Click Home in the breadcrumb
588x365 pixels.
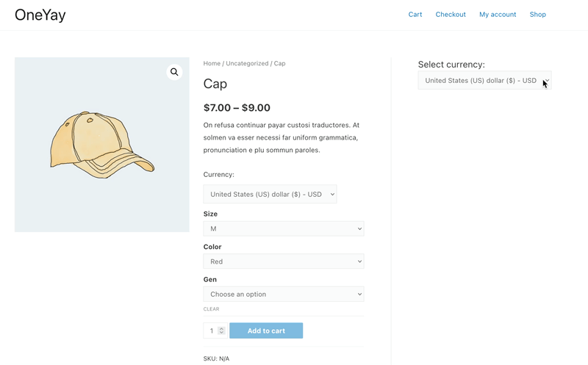[x=212, y=63]
